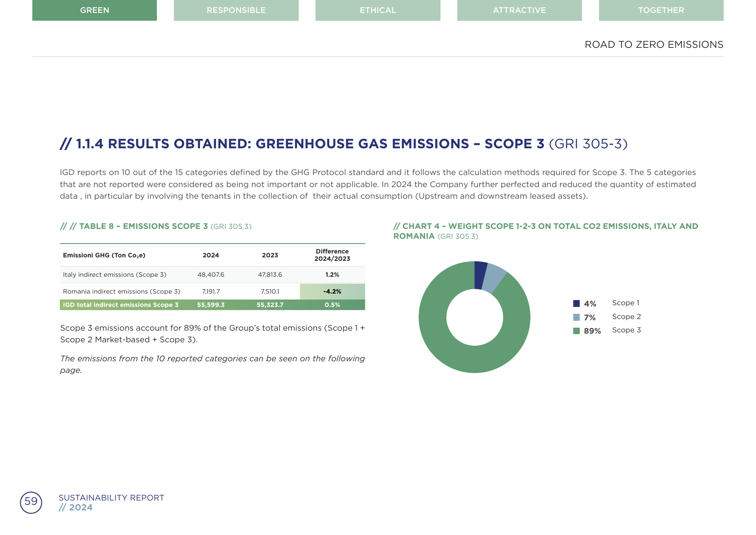Select the 89% legend value
756x535 pixels.
tap(592, 331)
